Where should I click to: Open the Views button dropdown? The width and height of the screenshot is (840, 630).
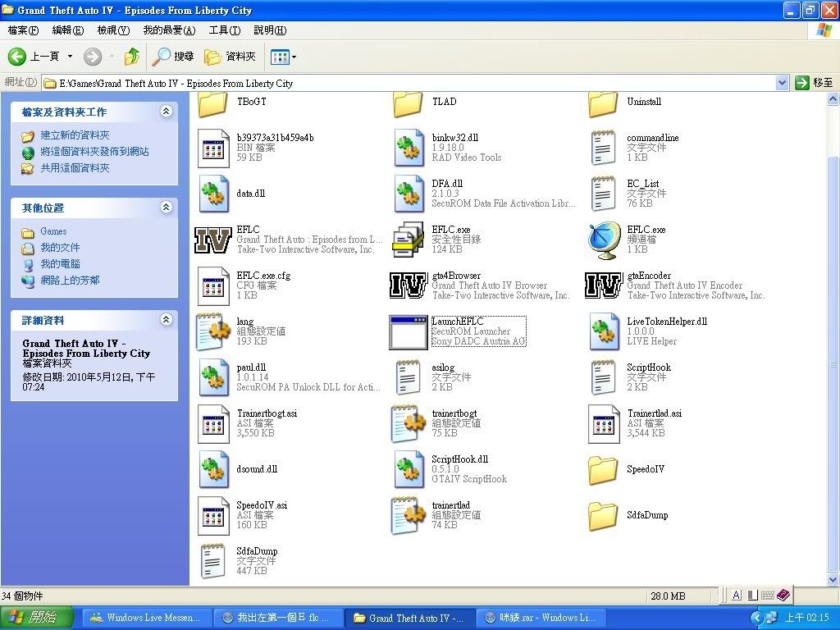tap(294, 57)
